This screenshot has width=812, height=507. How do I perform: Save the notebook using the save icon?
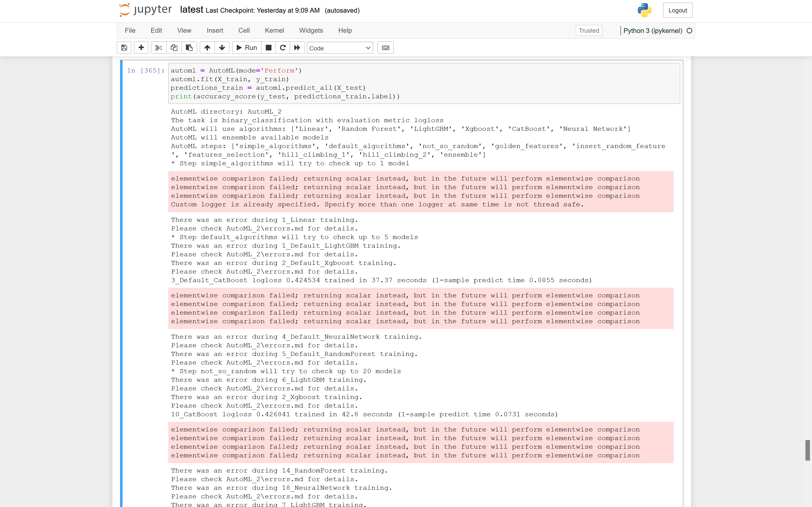(x=124, y=48)
